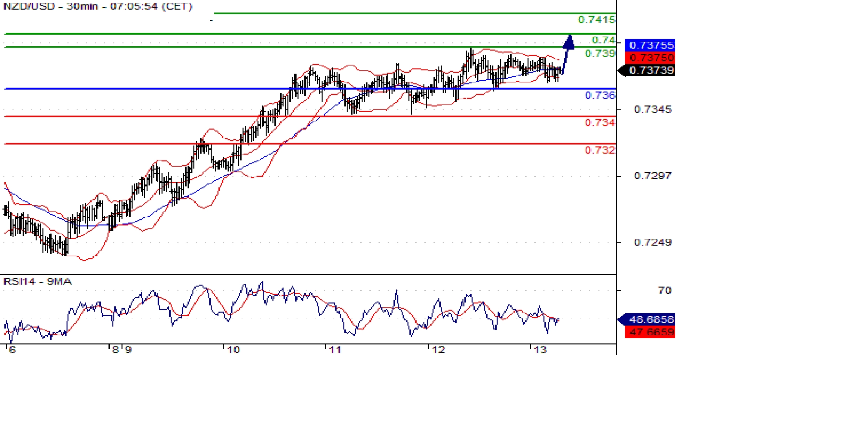The image size is (868, 421).
Task: Select the blue 0.73755 price tag
Action: click(650, 45)
